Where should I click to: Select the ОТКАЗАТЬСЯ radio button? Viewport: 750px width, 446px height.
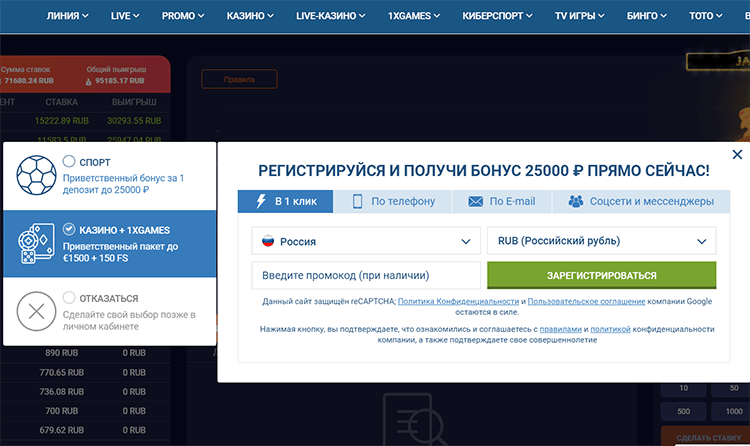69,298
